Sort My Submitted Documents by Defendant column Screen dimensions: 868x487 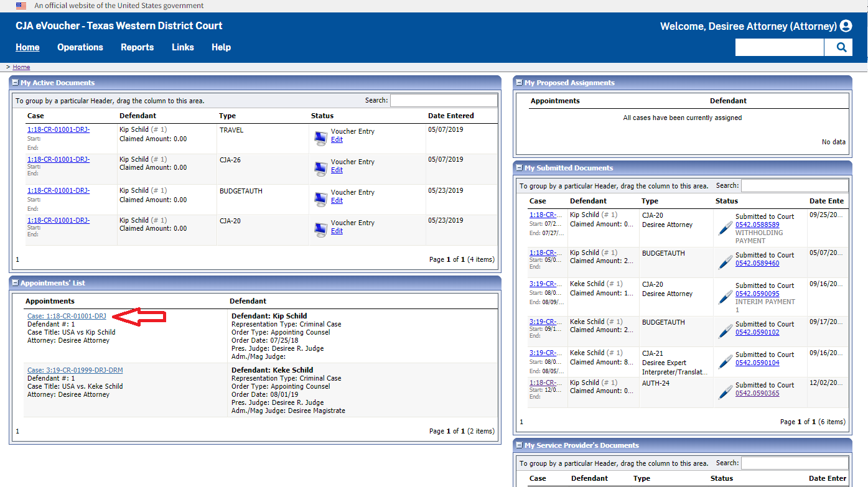588,201
